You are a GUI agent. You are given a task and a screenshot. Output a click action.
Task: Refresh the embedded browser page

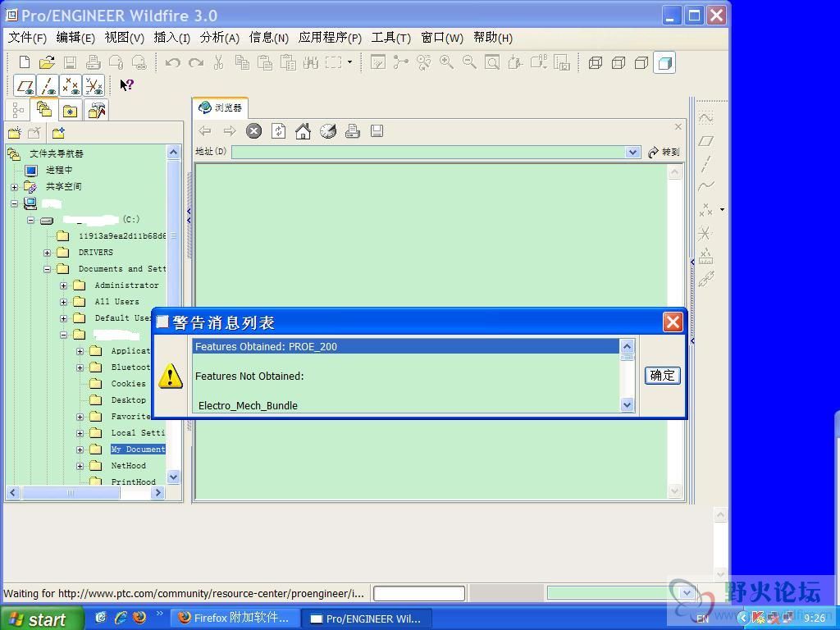click(x=279, y=131)
